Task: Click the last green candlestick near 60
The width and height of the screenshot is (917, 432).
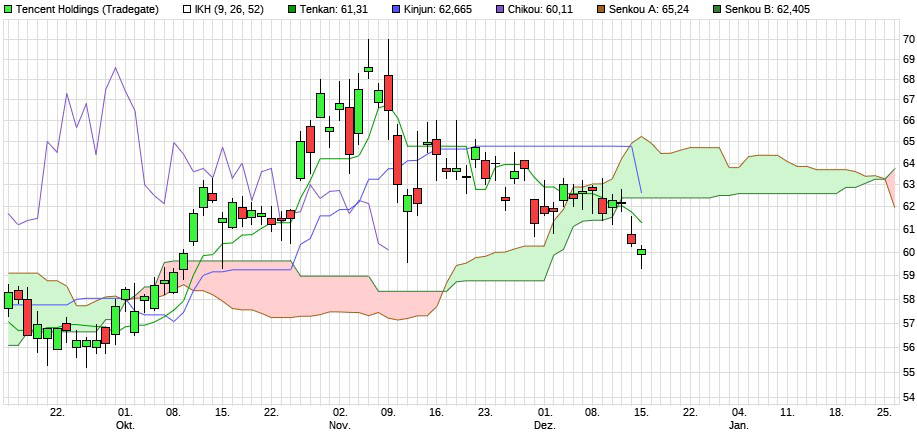Action: 642,252
